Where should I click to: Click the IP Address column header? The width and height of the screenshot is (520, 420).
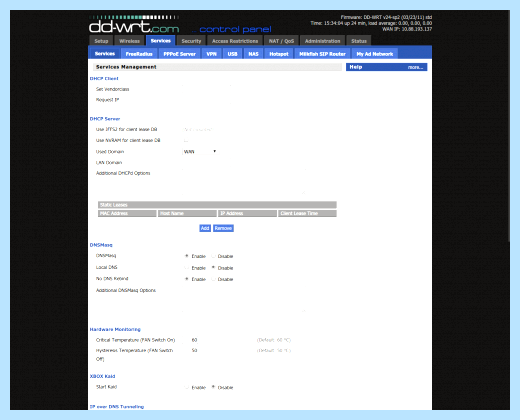coord(247,213)
